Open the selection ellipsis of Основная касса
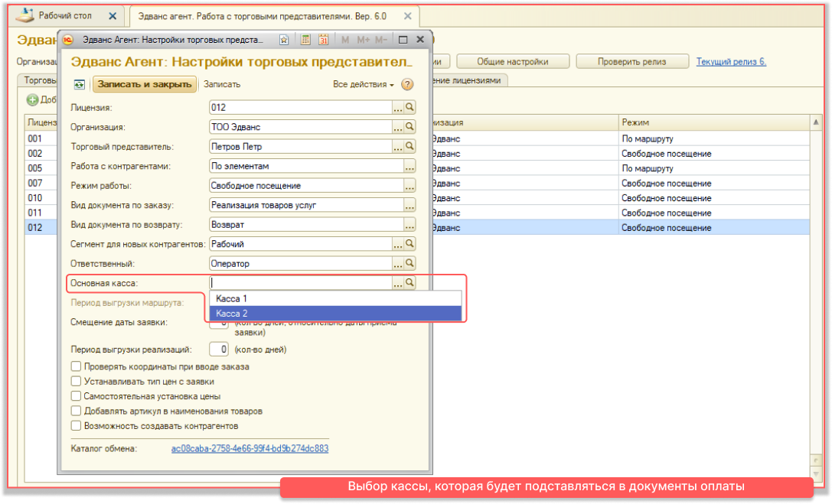Screen dimensions: 832x504 tap(398, 284)
